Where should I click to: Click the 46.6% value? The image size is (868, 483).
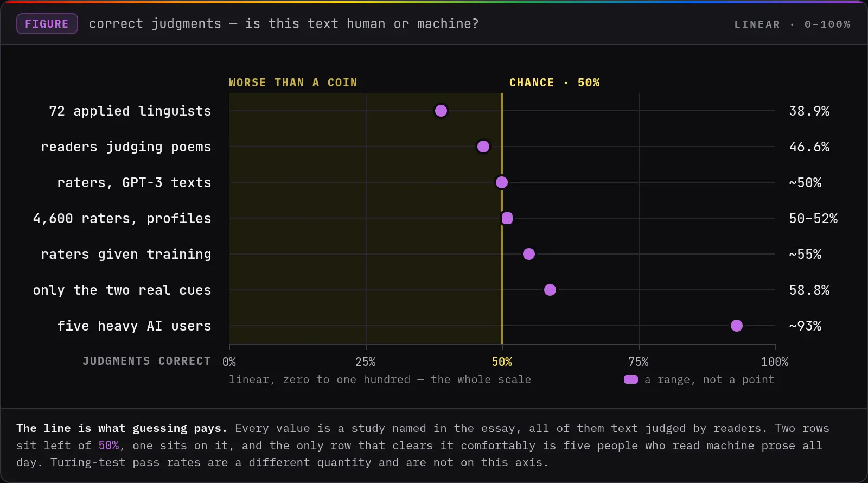click(809, 147)
